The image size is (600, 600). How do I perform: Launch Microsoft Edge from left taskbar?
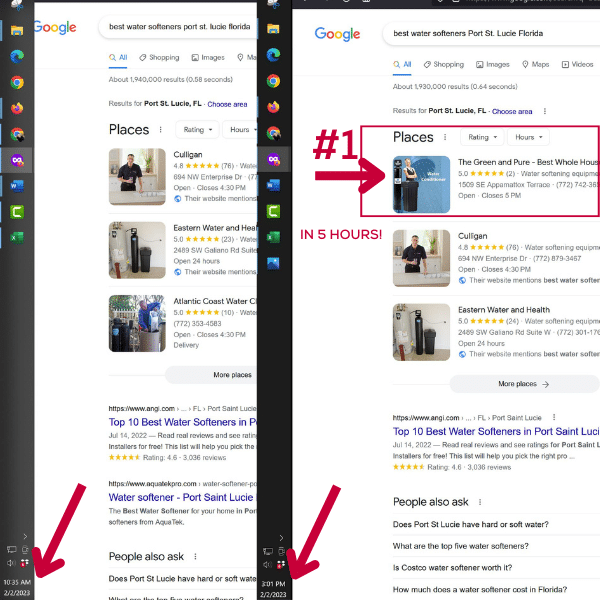click(x=17, y=57)
